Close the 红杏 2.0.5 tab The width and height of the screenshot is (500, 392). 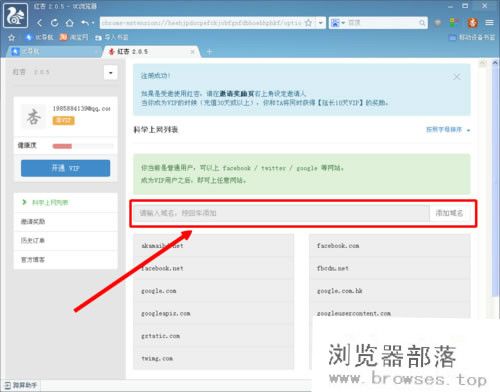(x=192, y=52)
